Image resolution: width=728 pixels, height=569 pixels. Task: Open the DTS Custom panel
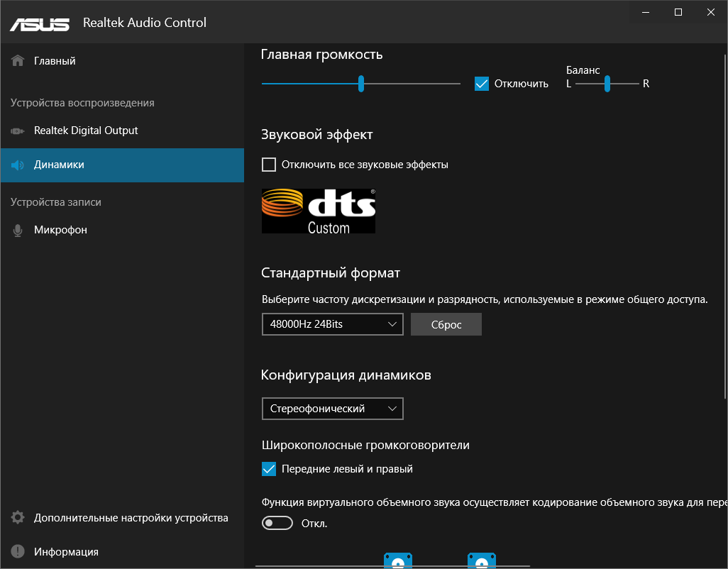318,211
